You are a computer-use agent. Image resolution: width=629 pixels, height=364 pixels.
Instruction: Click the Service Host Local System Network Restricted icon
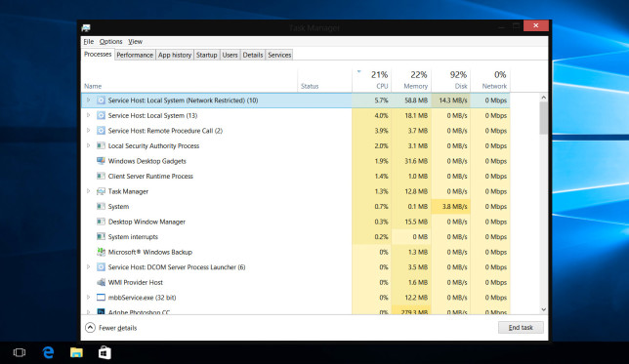(x=102, y=101)
